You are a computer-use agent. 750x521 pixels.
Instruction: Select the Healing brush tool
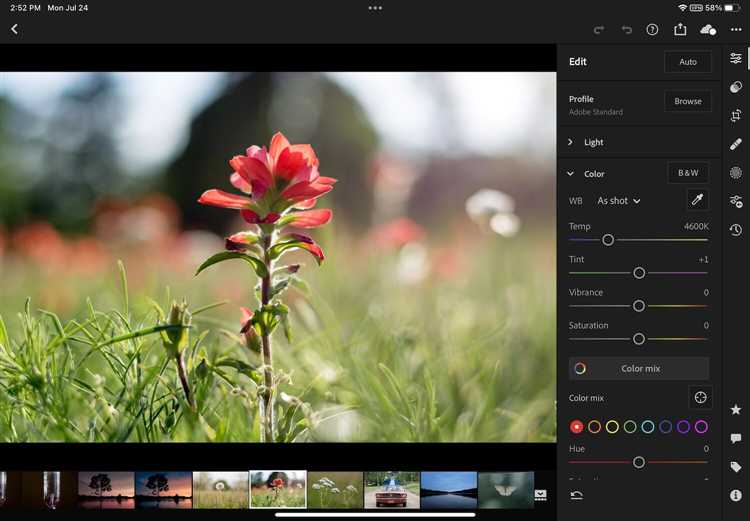coord(736,144)
